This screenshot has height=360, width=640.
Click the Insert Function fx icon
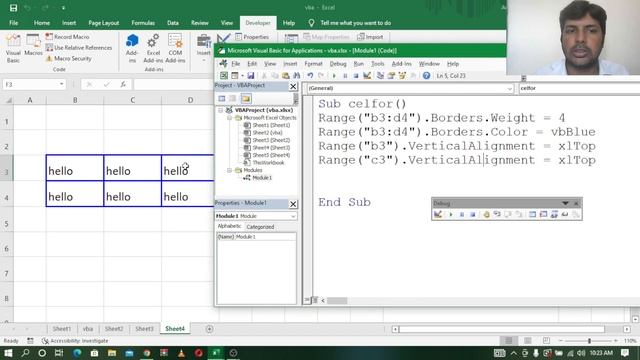pyautogui.click(x=123, y=84)
